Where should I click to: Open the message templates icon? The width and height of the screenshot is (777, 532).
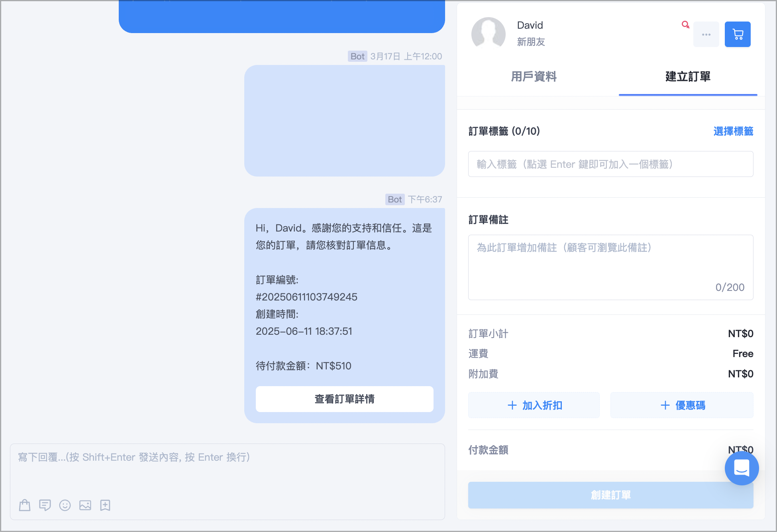click(45, 505)
